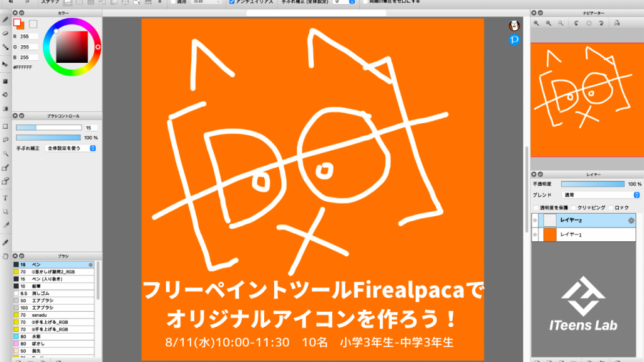
Task: Float the ナビゲーター panel button
Action: (x=540, y=13)
